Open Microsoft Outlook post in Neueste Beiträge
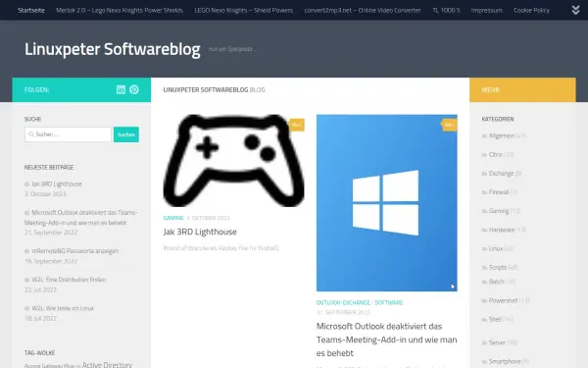The width and height of the screenshot is (588, 368). [x=81, y=218]
